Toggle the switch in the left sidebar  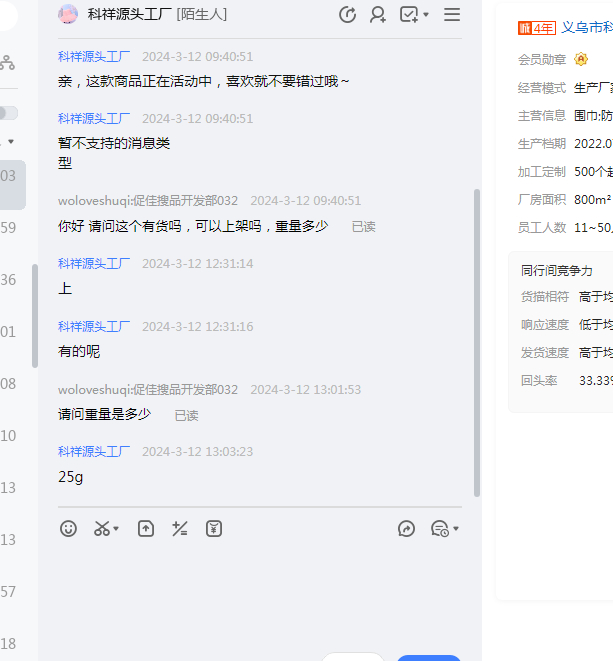[8, 113]
